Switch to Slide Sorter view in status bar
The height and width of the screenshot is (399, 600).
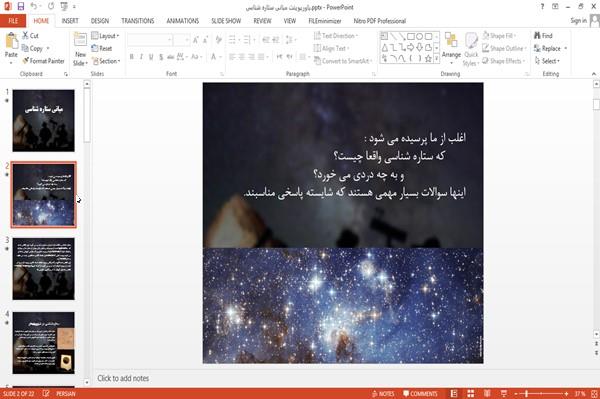[471, 394]
